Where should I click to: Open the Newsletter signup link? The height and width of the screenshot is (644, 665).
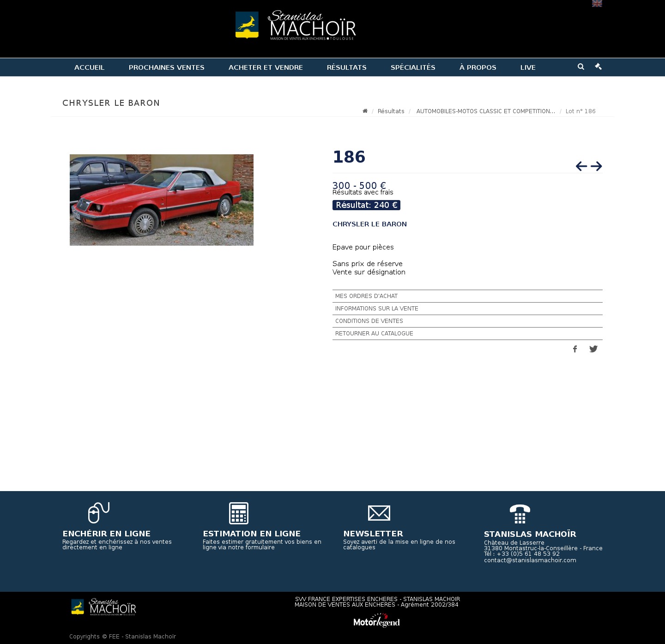373,534
